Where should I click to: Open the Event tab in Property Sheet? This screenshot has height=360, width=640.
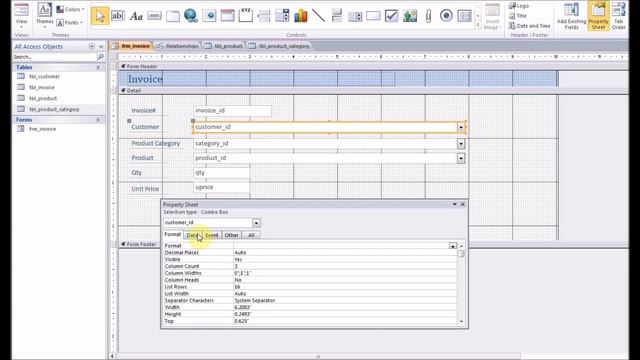click(211, 235)
